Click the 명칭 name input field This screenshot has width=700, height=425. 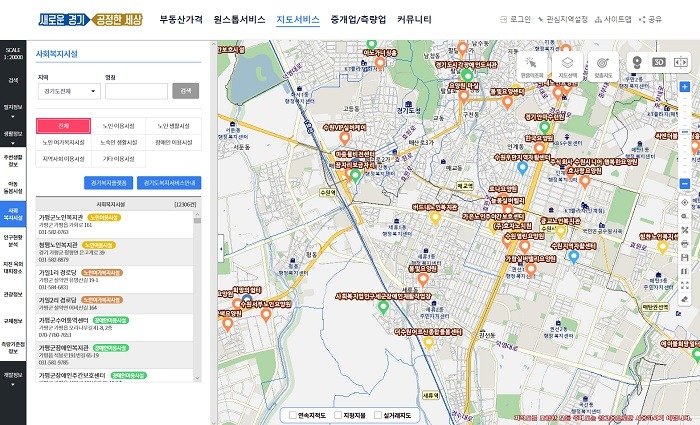(136, 91)
